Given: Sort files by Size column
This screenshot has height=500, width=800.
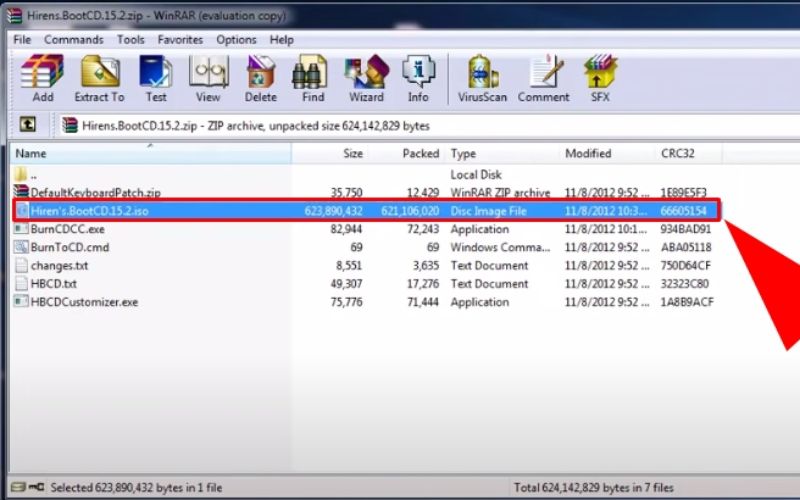Looking at the screenshot, I should coord(329,154).
